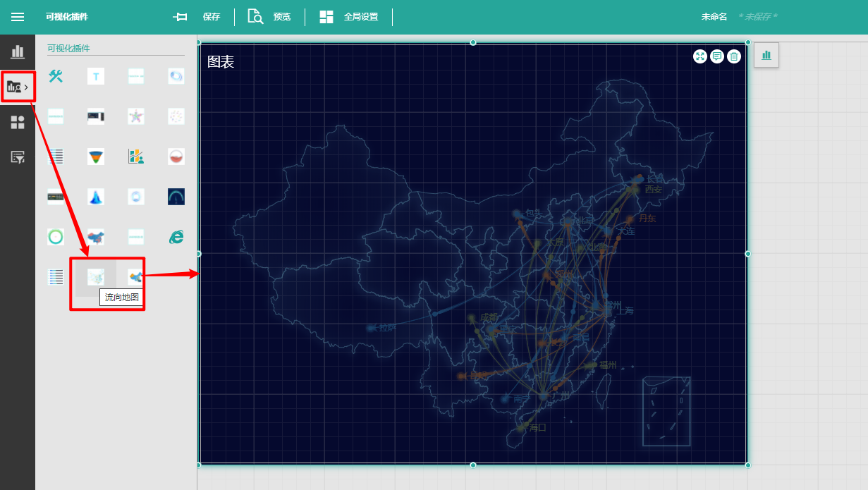Choose the funnel chart plugin

pyautogui.click(x=96, y=157)
